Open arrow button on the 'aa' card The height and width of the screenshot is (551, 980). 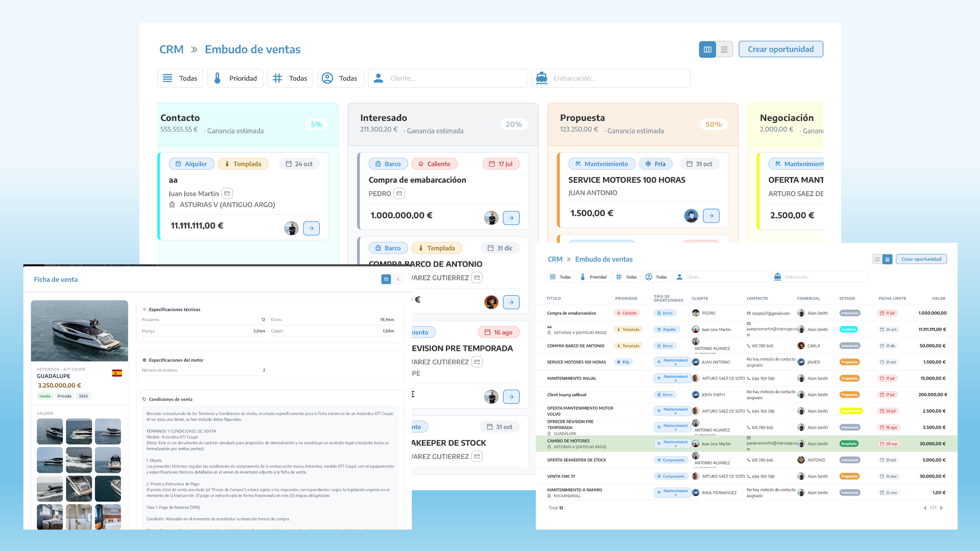tap(311, 228)
